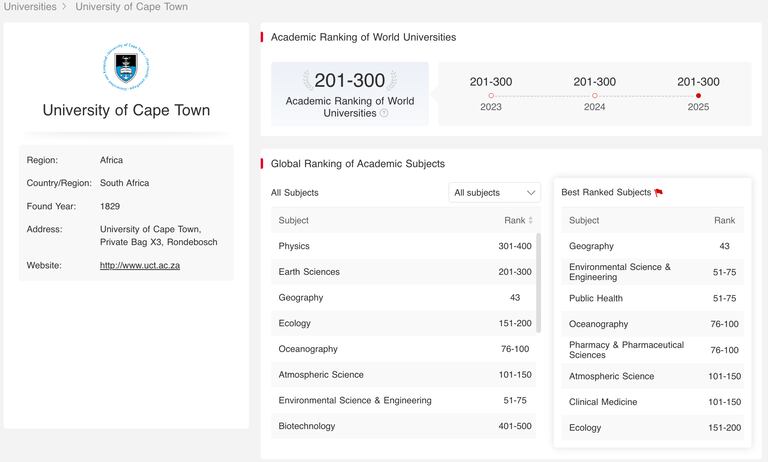The width and height of the screenshot is (768, 462).
Task: Click Public Health in Best Ranked Subjects
Action: coord(596,298)
